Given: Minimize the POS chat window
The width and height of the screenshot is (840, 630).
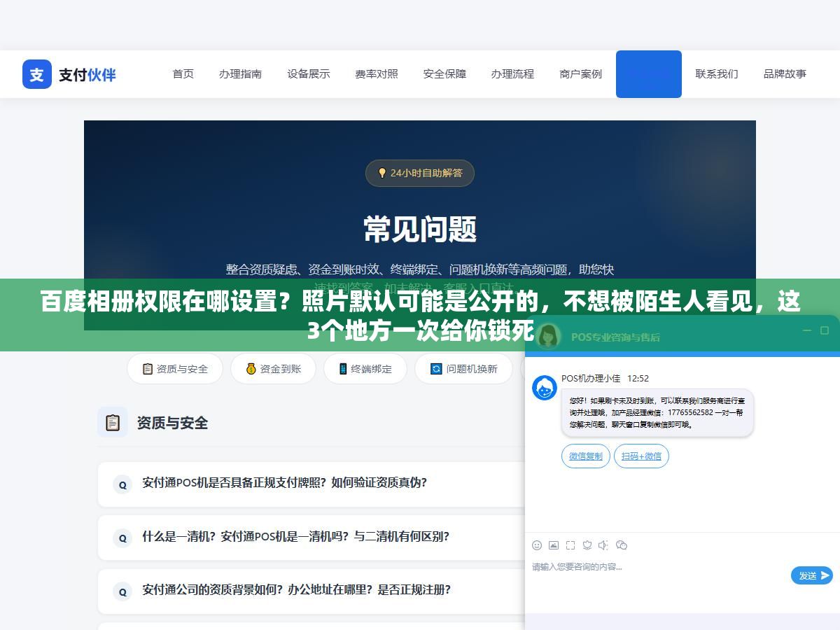Looking at the screenshot, I should click(807, 330).
